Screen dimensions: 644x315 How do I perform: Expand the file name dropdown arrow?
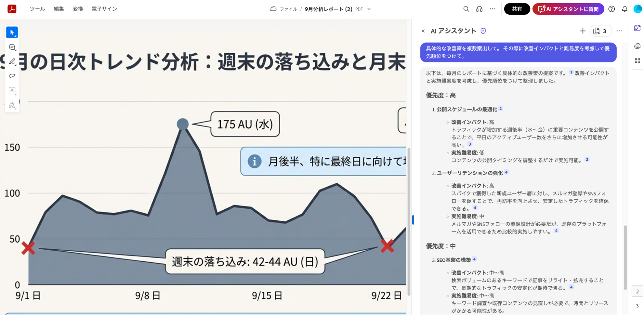tap(369, 9)
